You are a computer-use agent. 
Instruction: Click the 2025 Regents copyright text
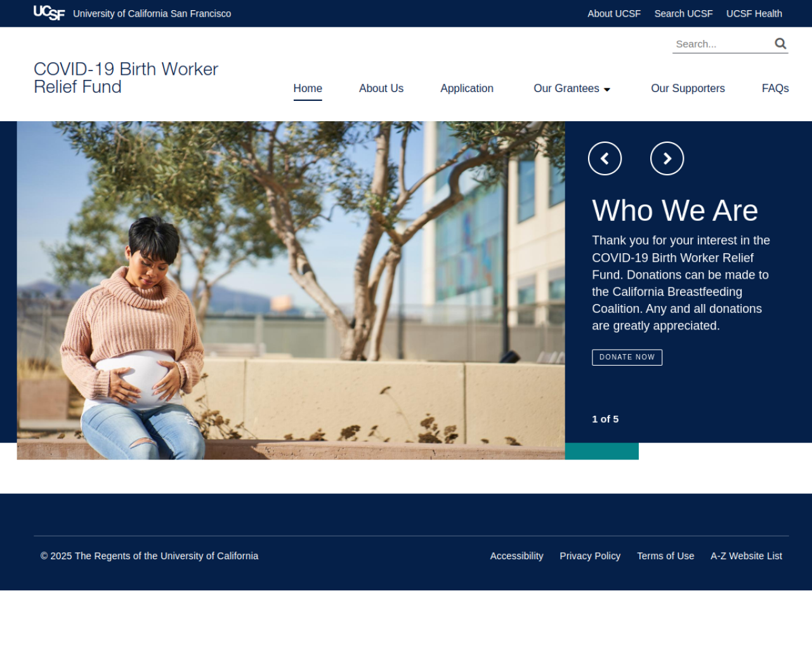pos(149,556)
